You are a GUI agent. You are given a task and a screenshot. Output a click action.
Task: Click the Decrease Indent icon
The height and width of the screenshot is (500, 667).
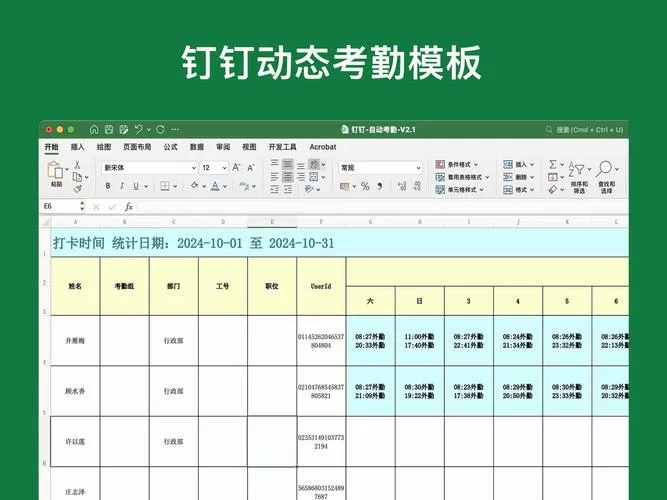point(275,189)
